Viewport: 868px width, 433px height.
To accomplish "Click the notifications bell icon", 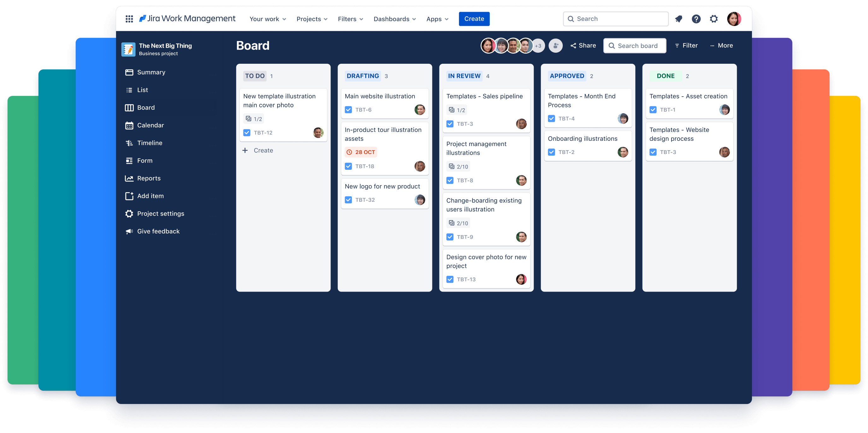I will point(677,19).
